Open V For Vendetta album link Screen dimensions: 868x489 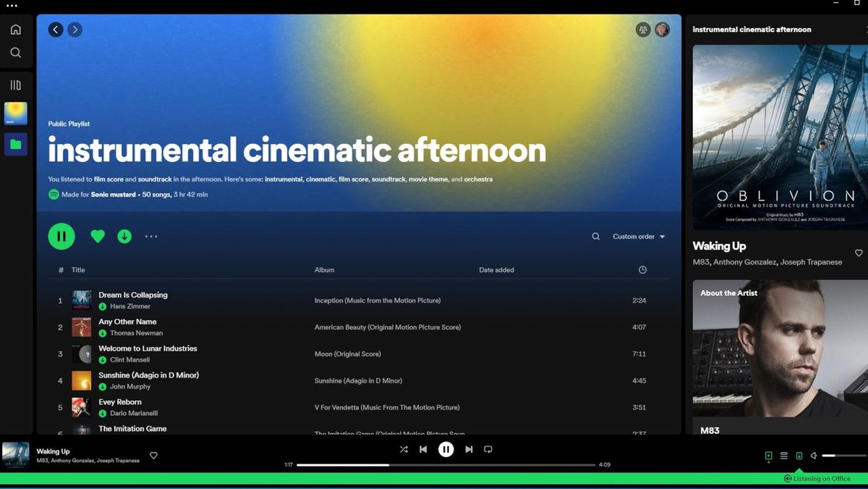(388, 407)
